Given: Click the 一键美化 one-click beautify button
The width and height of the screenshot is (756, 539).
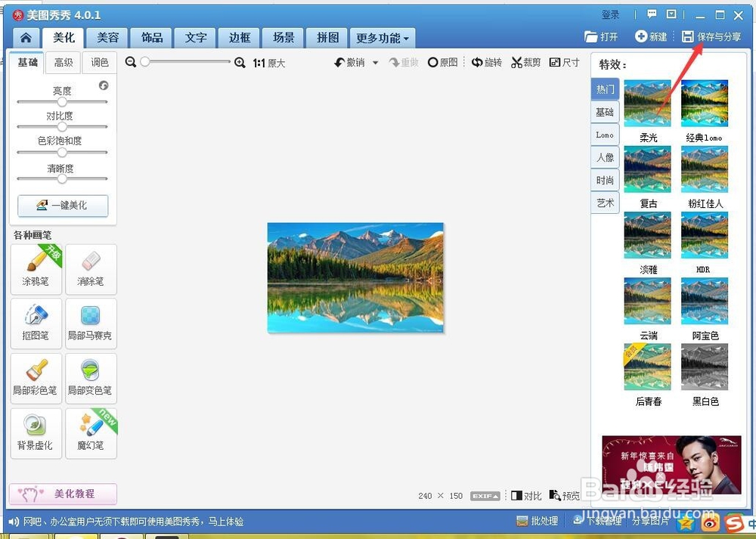Looking at the screenshot, I should coord(62,205).
